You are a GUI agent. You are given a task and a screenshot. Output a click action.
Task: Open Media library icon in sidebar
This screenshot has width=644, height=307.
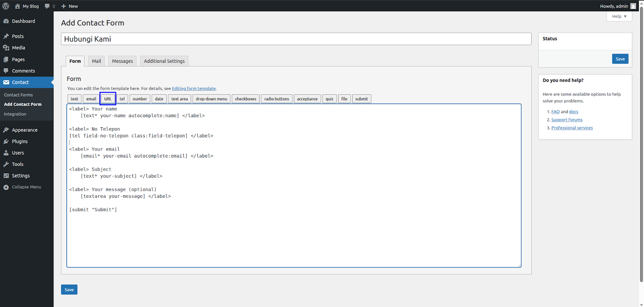(6, 48)
